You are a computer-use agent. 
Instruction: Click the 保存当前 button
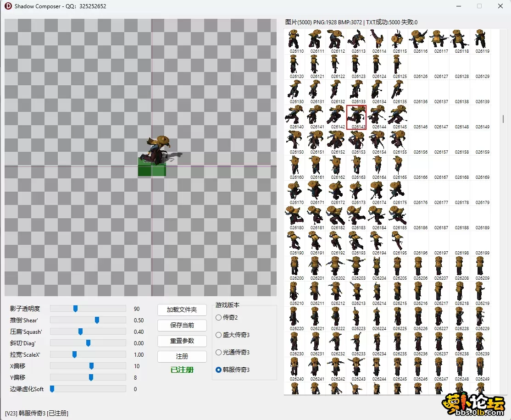(182, 325)
